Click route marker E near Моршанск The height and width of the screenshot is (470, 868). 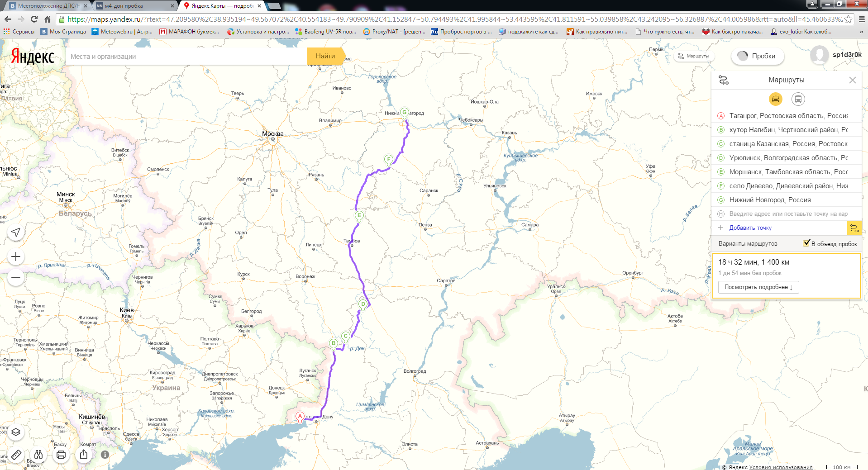click(359, 216)
